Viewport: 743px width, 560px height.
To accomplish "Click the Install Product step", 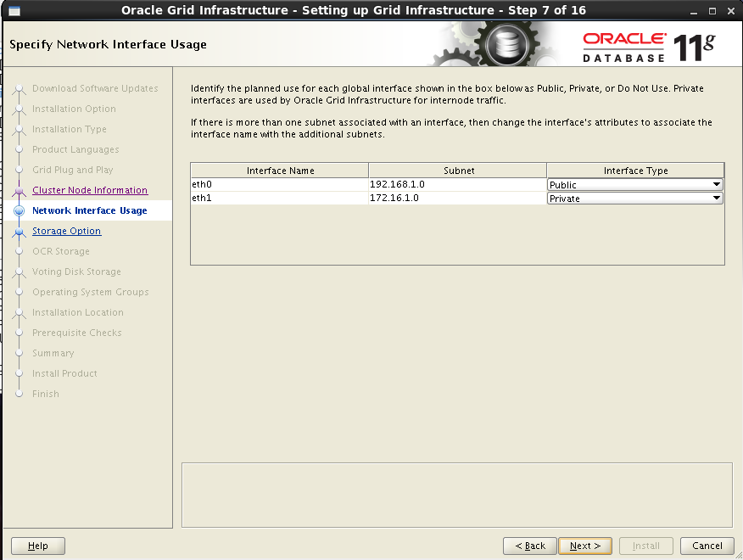I will 64,373.
